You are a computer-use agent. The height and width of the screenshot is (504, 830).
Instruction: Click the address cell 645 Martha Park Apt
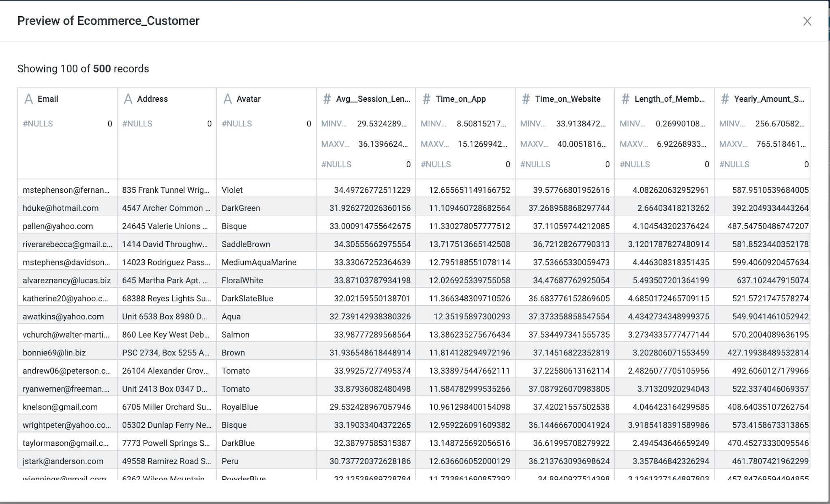pyautogui.click(x=165, y=280)
